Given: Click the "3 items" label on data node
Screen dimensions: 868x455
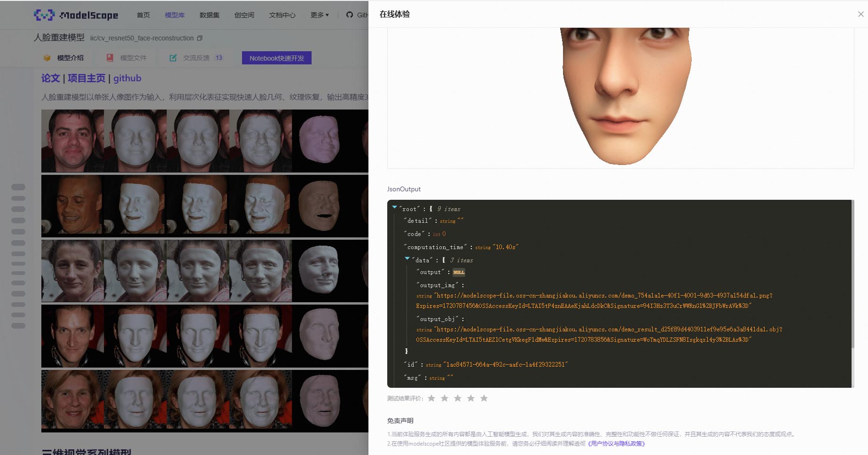Looking at the screenshot, I should click(461, 260).
